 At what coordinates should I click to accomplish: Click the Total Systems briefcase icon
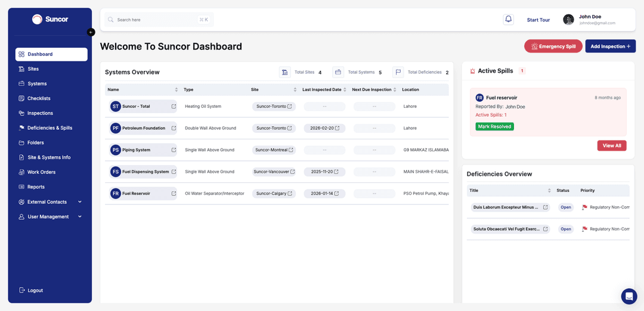(x=338, y=72)
